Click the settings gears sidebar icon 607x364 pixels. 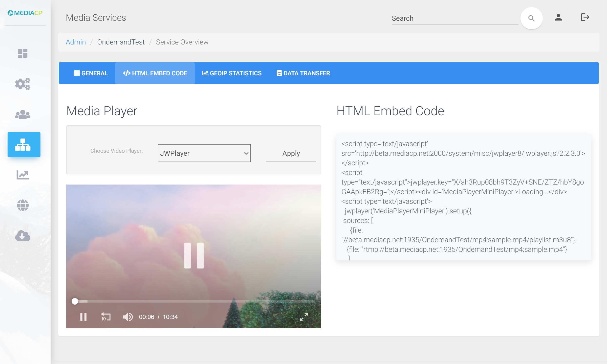(23, 84)
